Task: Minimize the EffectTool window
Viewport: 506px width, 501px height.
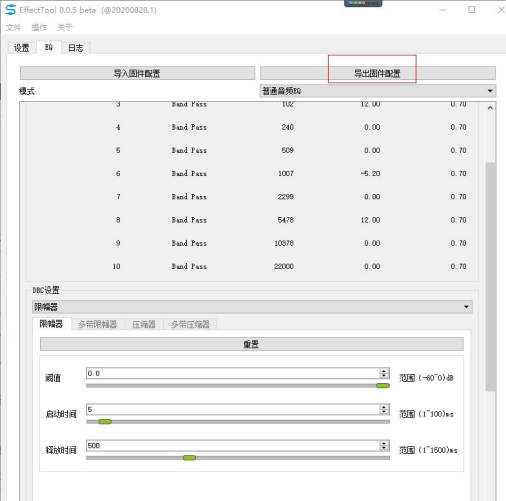Action: [443, 10]
